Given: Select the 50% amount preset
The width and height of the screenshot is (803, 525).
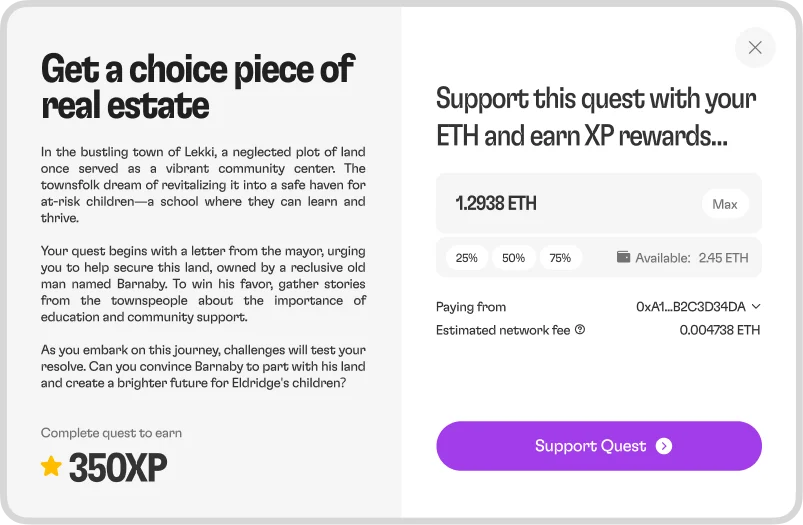Looking at the screenshot, I should pyautogui.click(x=513, y=258).
